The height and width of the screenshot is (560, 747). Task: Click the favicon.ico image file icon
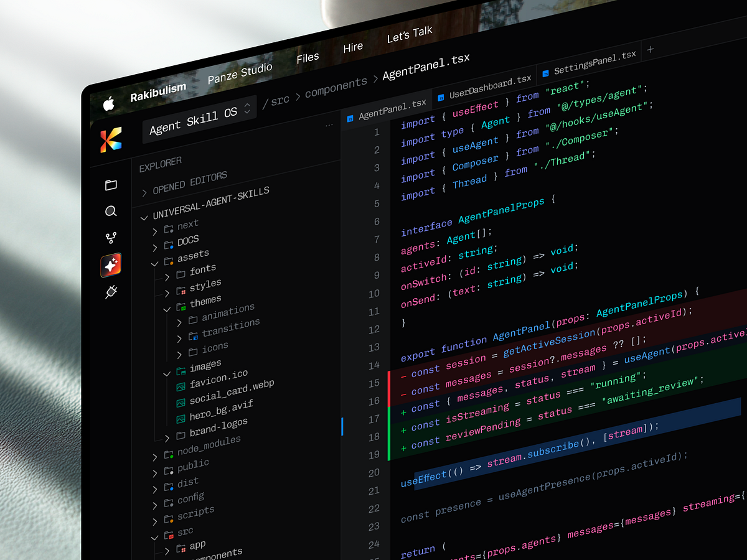[x=181, y=387]
